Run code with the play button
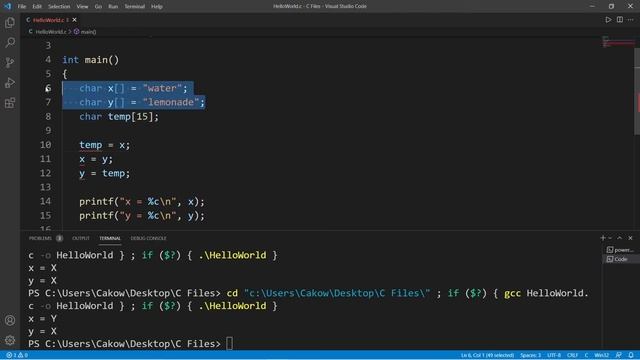640x360 pixels. (x=608, y=20)
